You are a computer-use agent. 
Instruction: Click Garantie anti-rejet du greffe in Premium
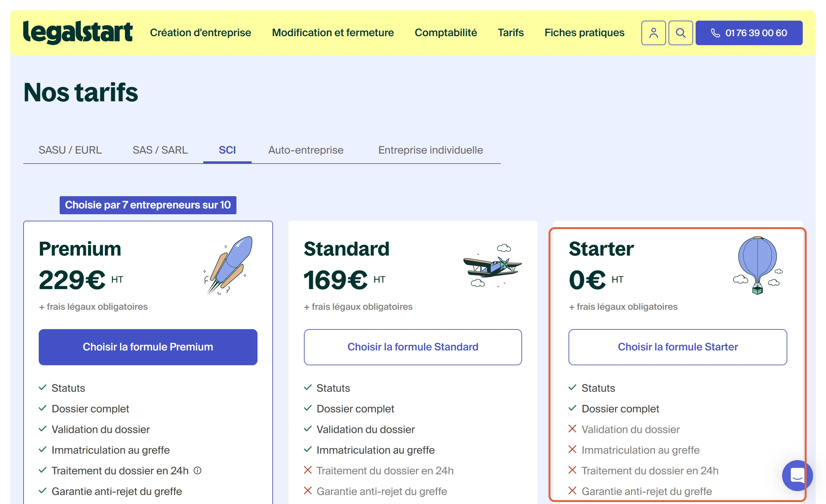[117, 491]
